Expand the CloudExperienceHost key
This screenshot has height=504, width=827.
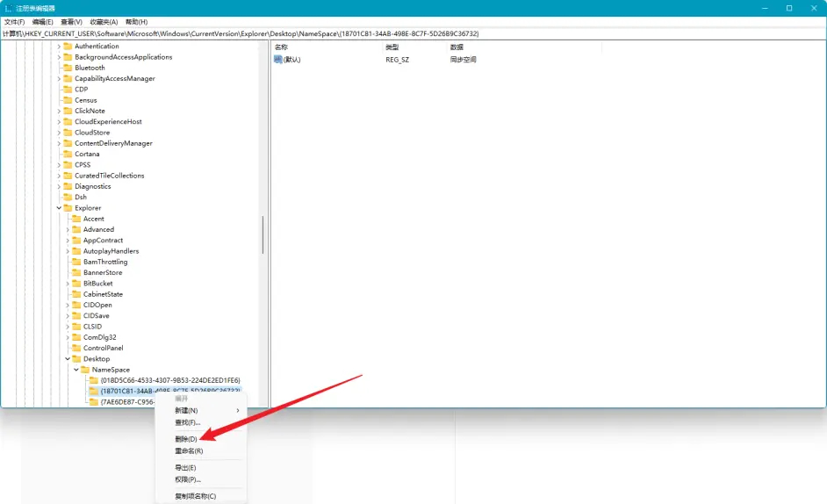pyautogui.click(x=59, y=121)
